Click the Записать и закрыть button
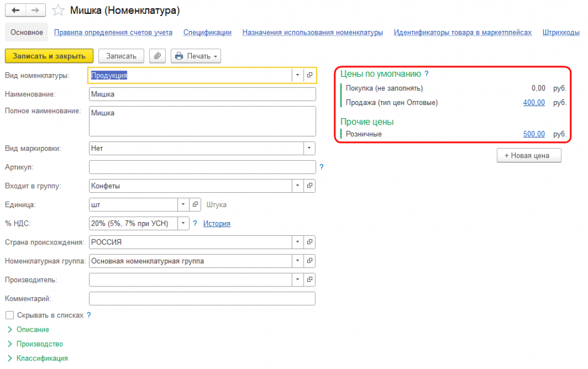Viewport: 588px width, 369px height. 49,56
